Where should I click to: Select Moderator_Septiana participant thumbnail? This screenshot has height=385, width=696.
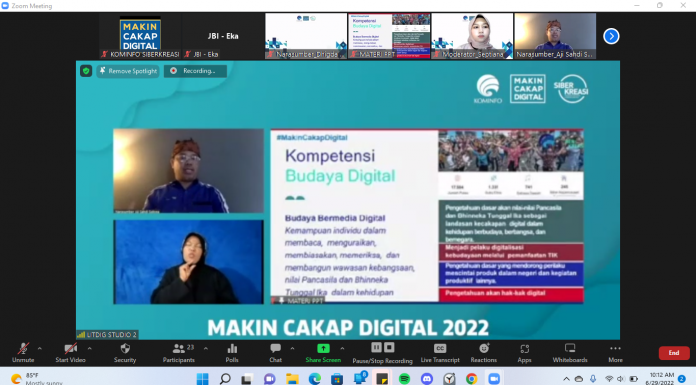tap(472, 36)
